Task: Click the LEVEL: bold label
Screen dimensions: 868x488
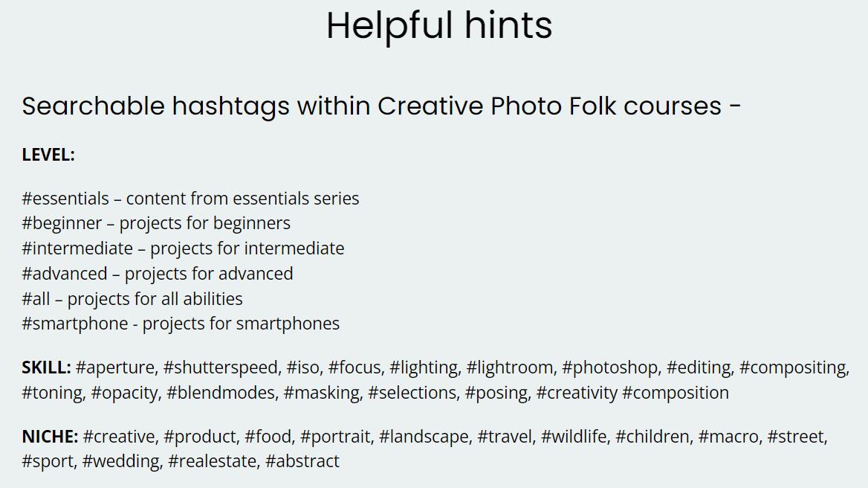Action: (x=48, y=155)
